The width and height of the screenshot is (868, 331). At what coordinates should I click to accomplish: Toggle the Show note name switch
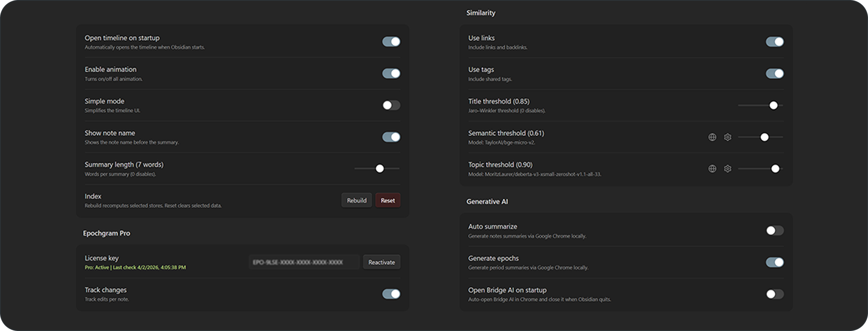coord(391,137)
